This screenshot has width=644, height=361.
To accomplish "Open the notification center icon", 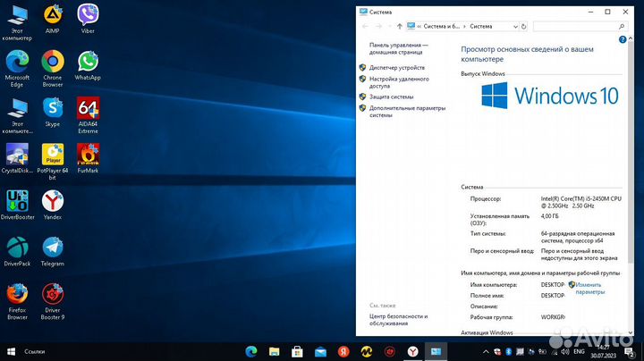I will point(629,351).
